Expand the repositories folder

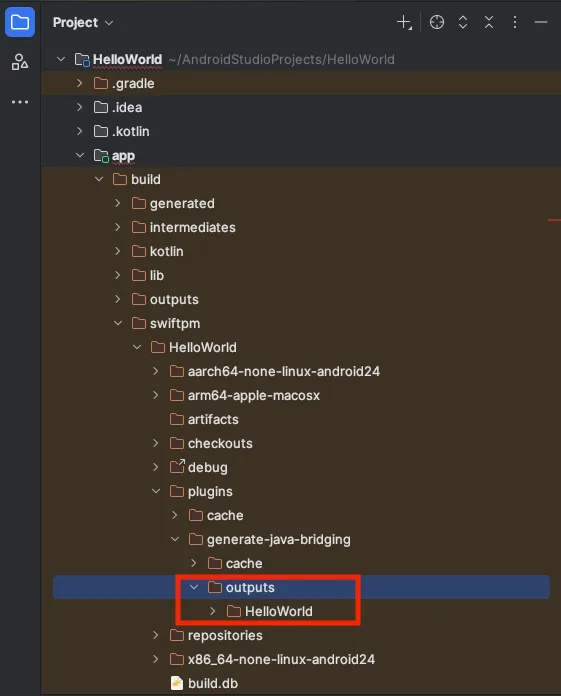coord(156,635)
